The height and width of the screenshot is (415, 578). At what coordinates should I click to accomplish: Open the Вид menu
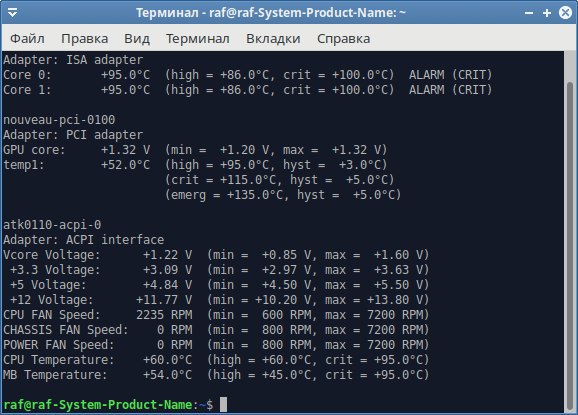[137, 38]
